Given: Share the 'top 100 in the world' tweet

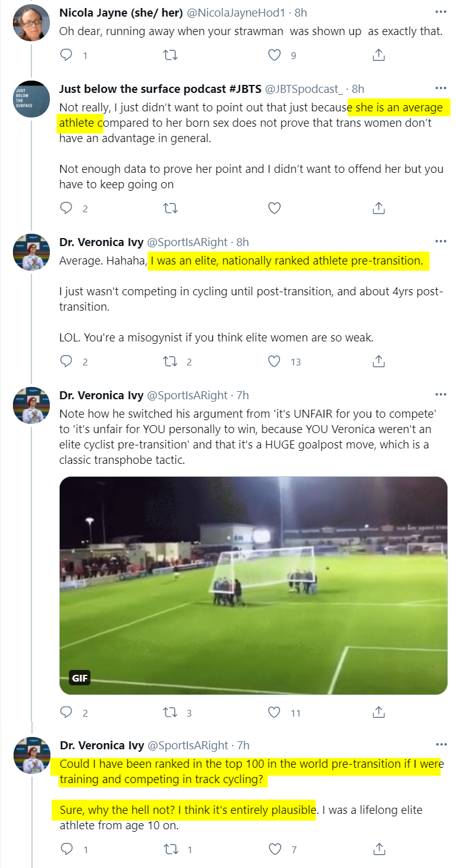Looking at the screenshot, I should tap(379, 849).
